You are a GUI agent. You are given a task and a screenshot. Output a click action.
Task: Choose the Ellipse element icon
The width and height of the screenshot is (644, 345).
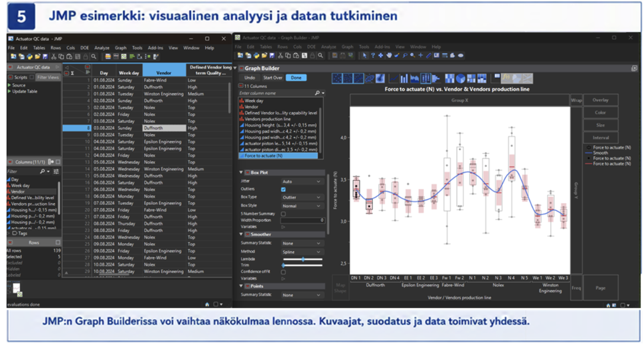point(369,78)
